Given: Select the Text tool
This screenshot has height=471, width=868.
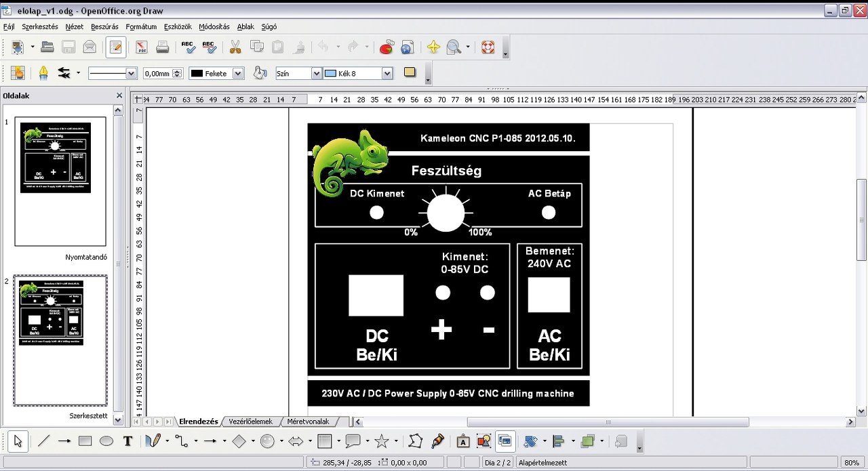Looking at the screenshot, I should tap(127, 441).
